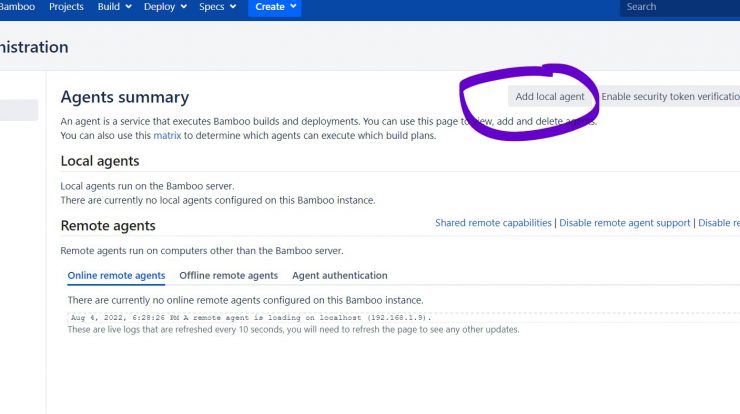This screenshot has height=414, width=740.
Task: Click the live logs refresh note
Action: [293, 330]
